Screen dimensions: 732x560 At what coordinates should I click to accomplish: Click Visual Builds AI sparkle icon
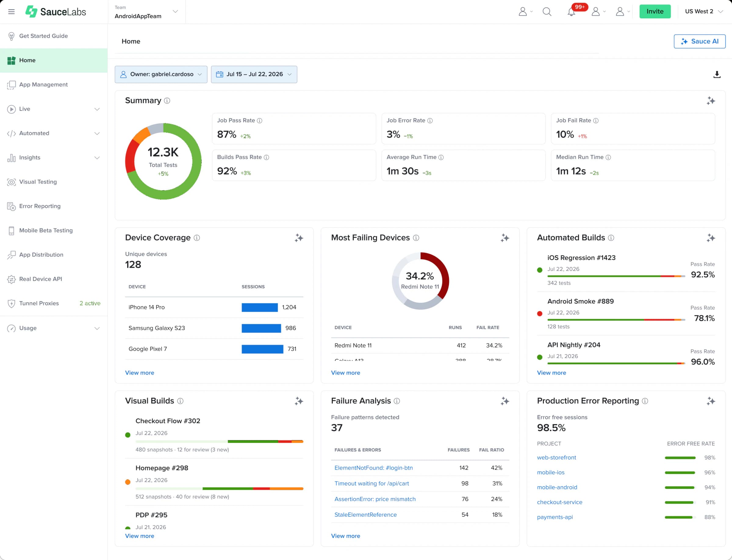[x=299, y=401]
